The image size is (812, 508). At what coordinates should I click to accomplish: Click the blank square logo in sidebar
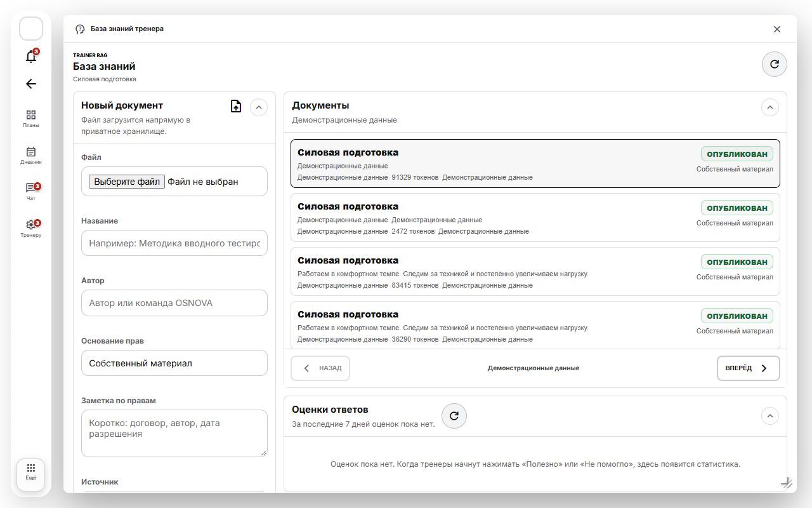[31, 29]
